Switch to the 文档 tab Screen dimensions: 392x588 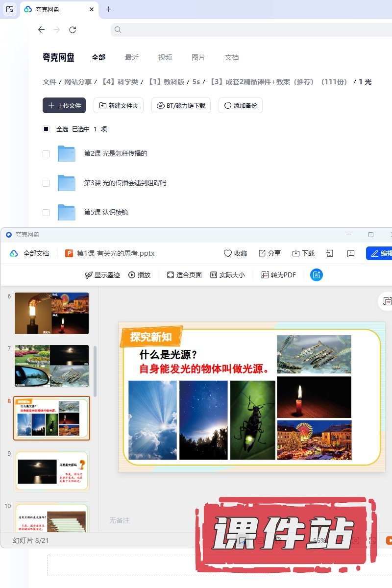[232, 57]
